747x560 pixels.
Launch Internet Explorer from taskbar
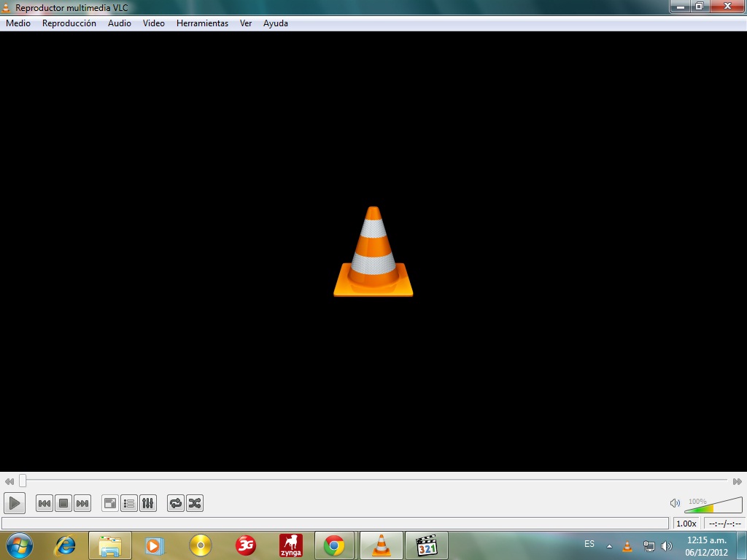click(x=65, y=545)
